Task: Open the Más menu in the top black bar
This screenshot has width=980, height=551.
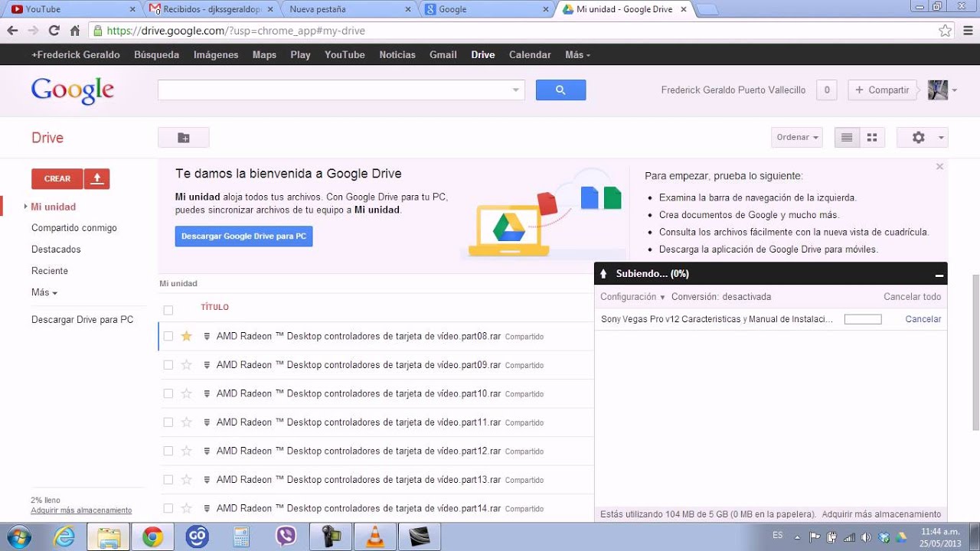Action: pyautogui.click(x=577, y=55)
